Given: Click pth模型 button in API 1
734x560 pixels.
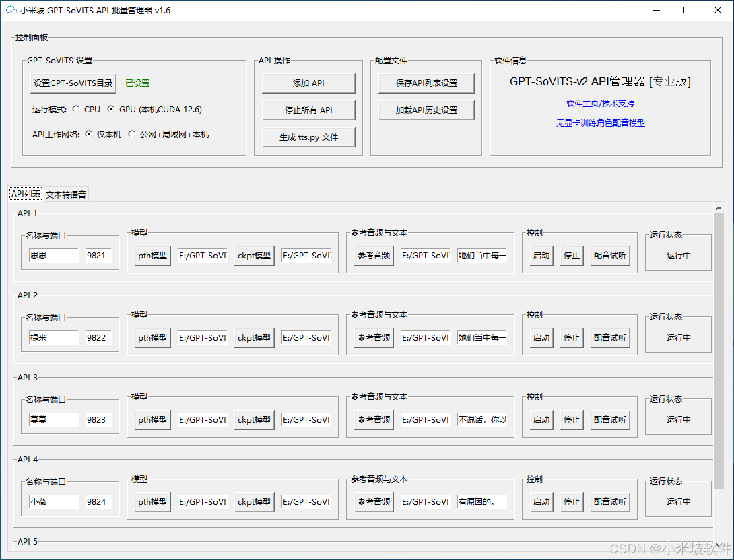Looking at the screenshot, I should click(x=153, y=256).
